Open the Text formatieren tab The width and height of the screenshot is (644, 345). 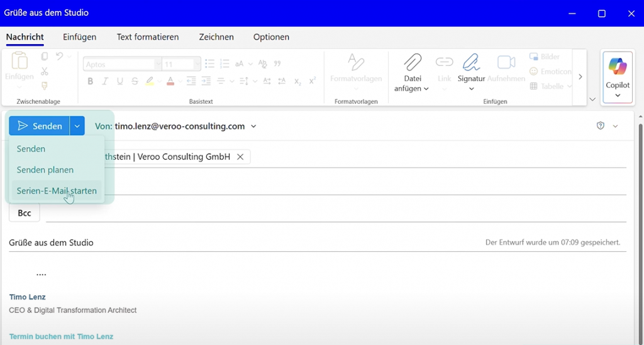[x=148, y=37]
